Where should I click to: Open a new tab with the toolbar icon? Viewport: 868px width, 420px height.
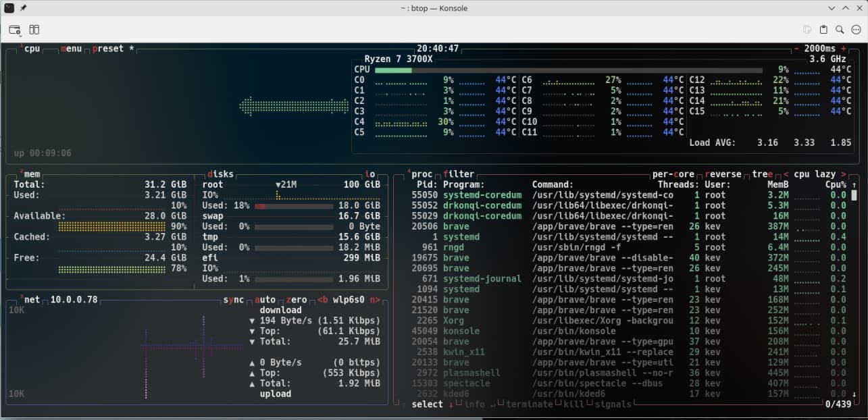coord(15,30)
